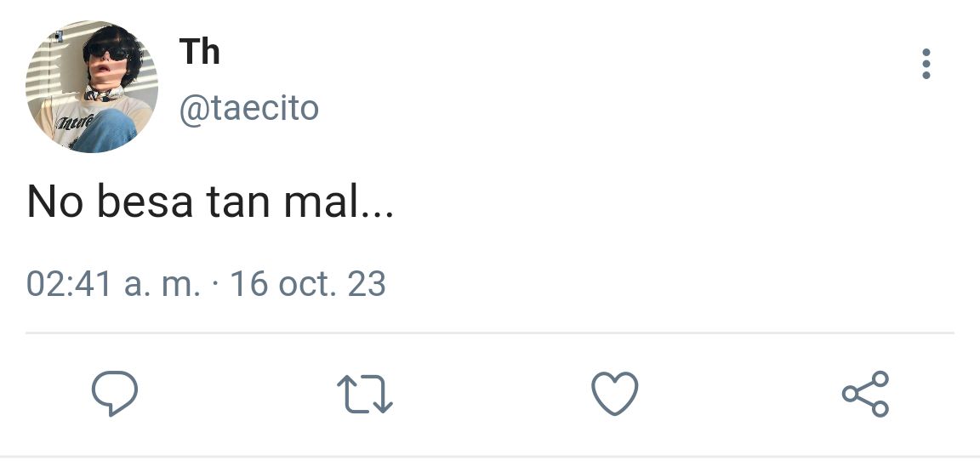This screenshot has height=472, width=980.
Task: Open the share icon for this tweet
Action: click(866, 393)
